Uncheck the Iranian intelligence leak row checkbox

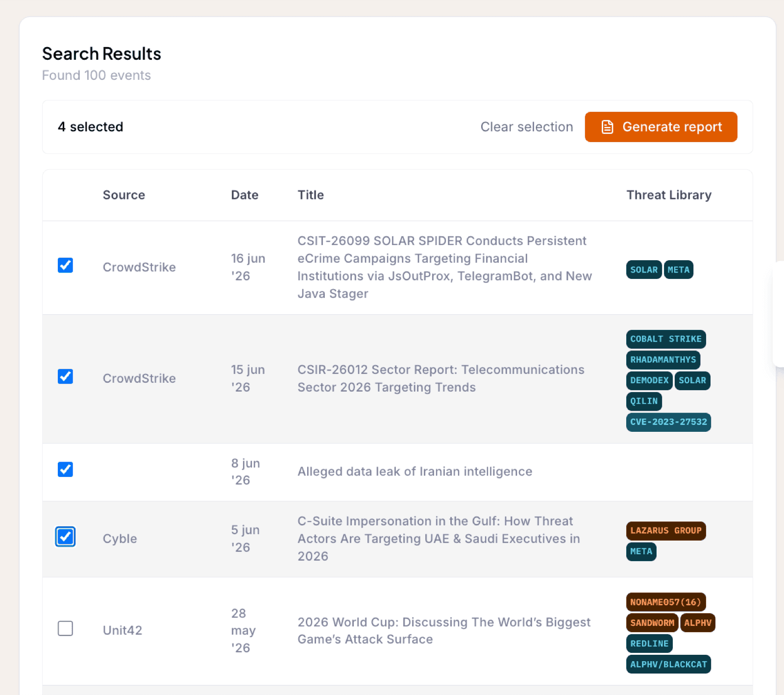click(x=65, y=470)
